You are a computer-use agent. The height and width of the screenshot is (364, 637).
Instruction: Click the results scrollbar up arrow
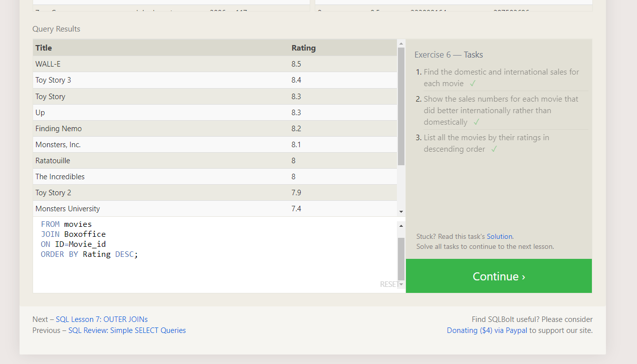[x=401, y=44]
